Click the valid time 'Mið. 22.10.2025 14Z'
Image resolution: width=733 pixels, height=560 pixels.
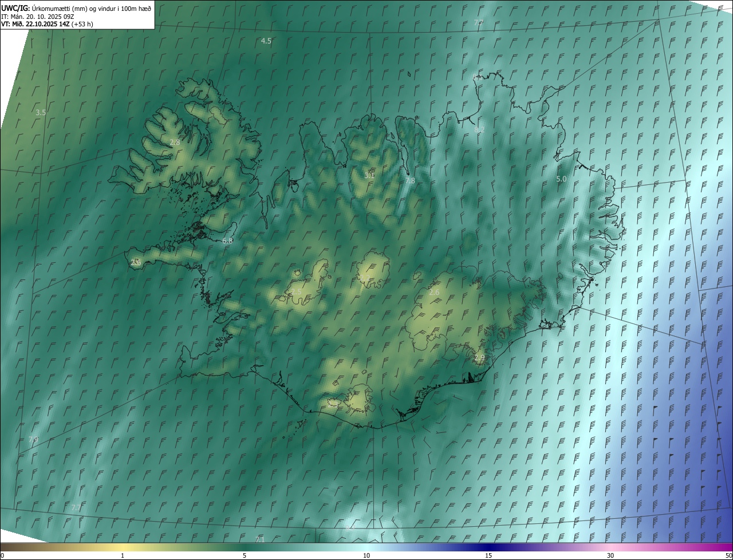[41, 24]
